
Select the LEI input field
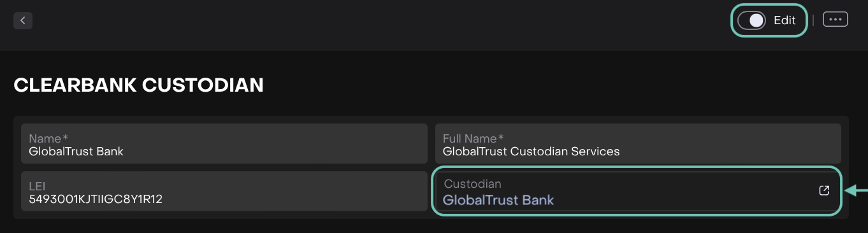pos(224,191)
